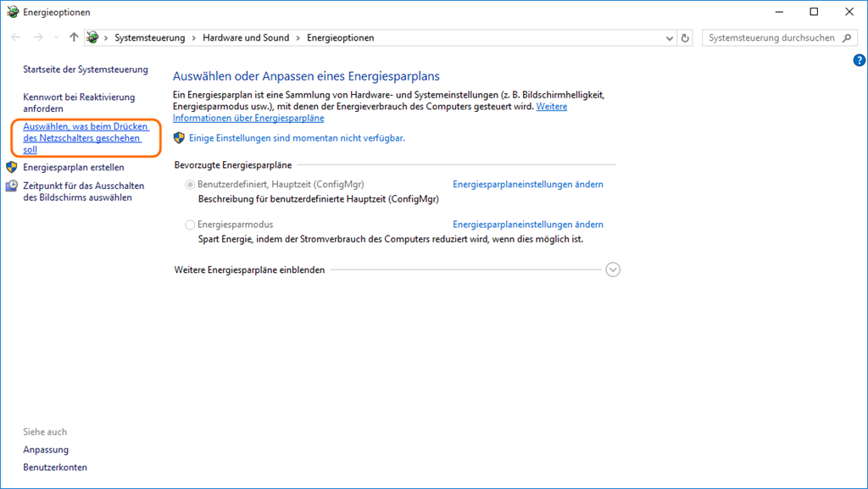
Task: Click the back navigation arrow
Action: (16, 37)
